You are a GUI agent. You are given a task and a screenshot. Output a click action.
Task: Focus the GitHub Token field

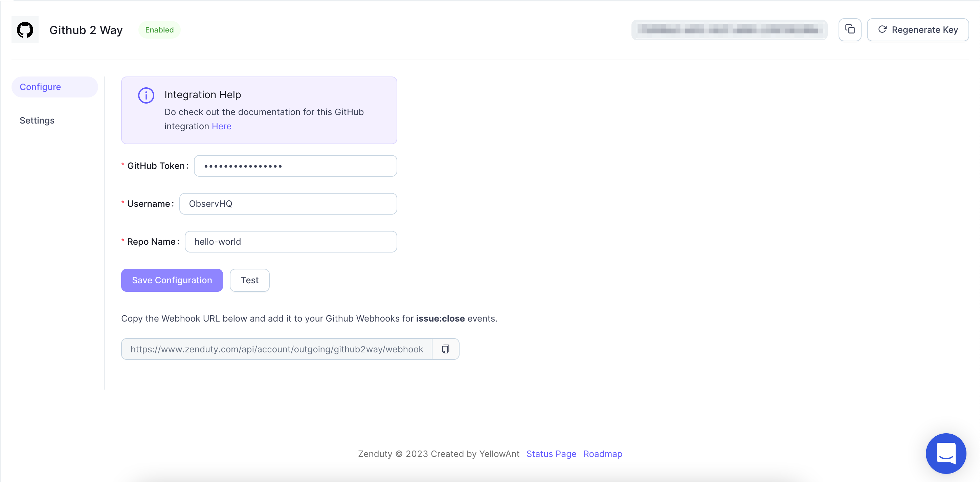point(295,166)
